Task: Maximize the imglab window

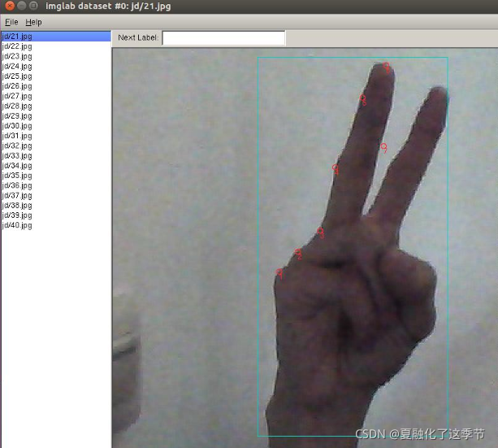Action: [x=33, y=6]
